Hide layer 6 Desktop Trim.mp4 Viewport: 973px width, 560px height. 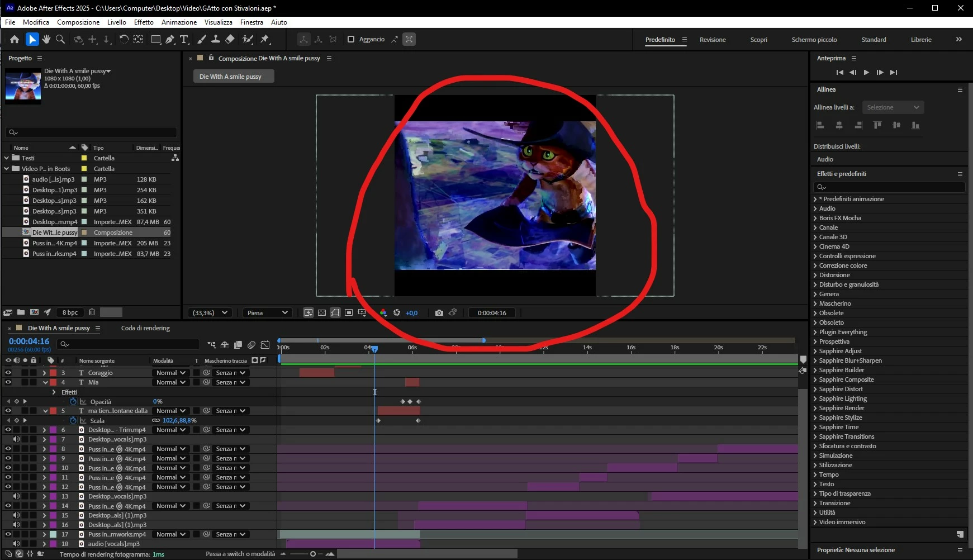[8, 430]
